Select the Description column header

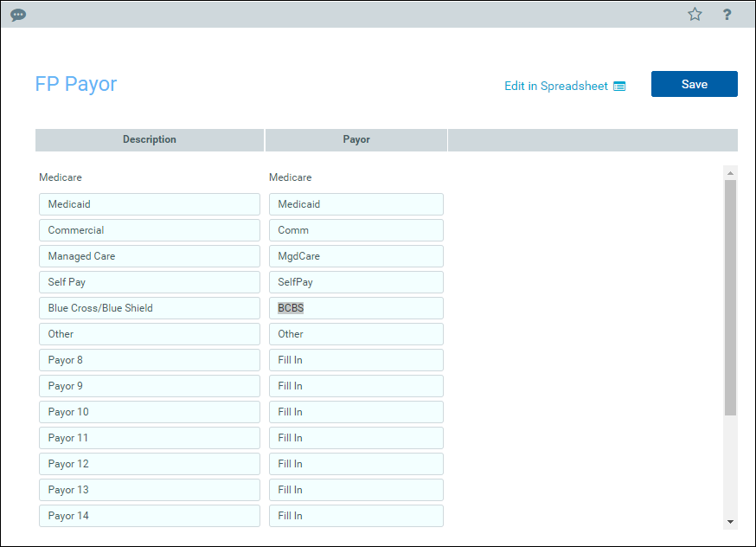click(150, 140)
